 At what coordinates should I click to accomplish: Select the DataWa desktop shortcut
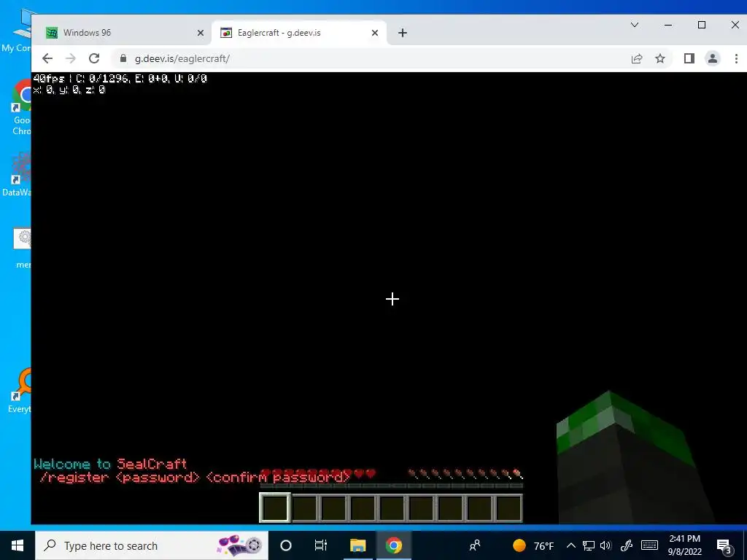tap(17, 174)
